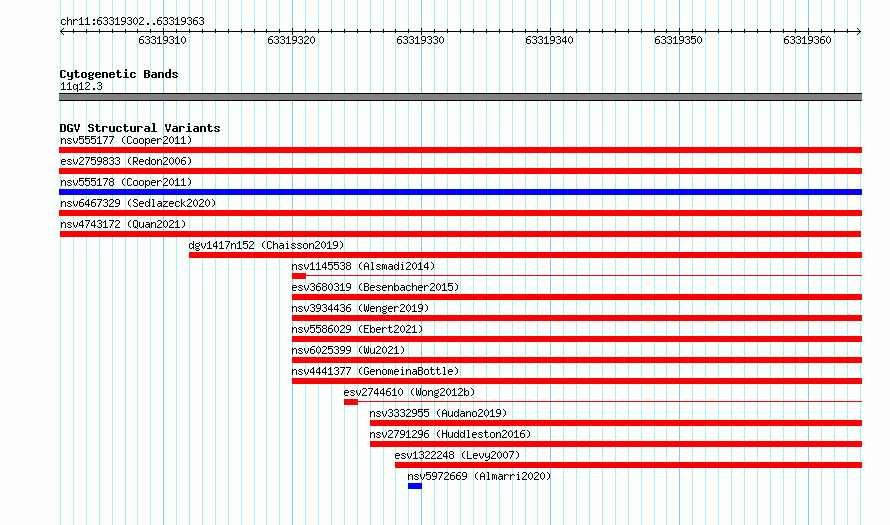
Task: Select the red bar below nsv6467329
Action: click(x=460, y=213)
